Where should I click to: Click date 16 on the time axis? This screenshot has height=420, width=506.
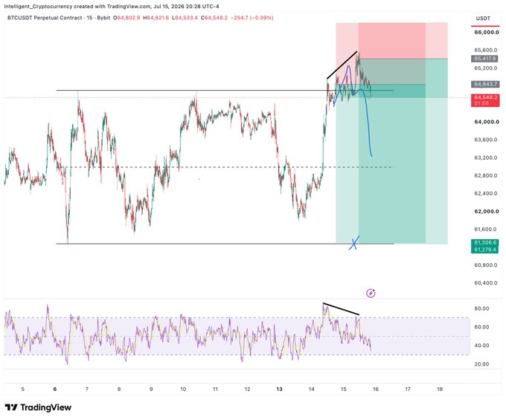[375, 389]
